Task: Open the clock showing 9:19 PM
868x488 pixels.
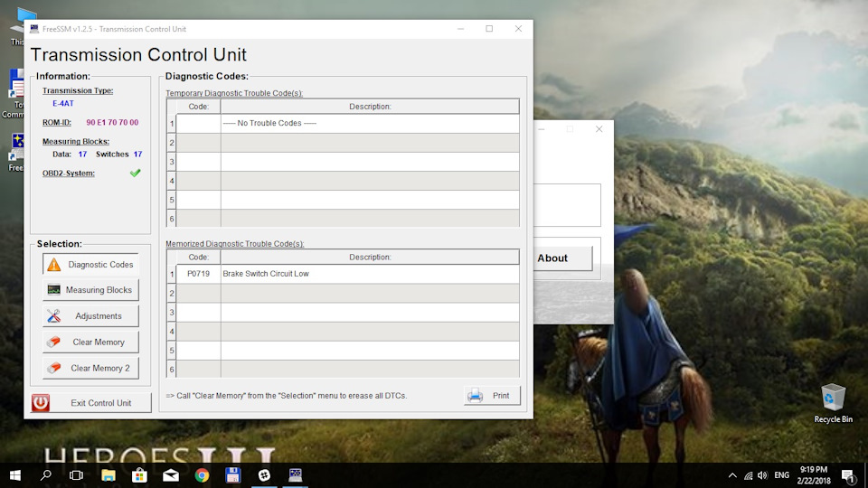Action: point(814,475)
